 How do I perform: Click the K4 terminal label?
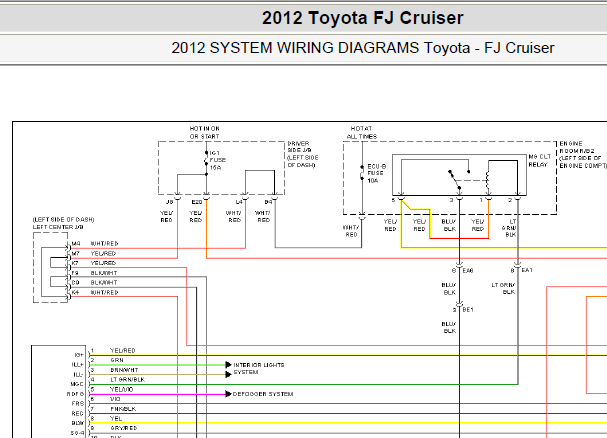point(75,292)
